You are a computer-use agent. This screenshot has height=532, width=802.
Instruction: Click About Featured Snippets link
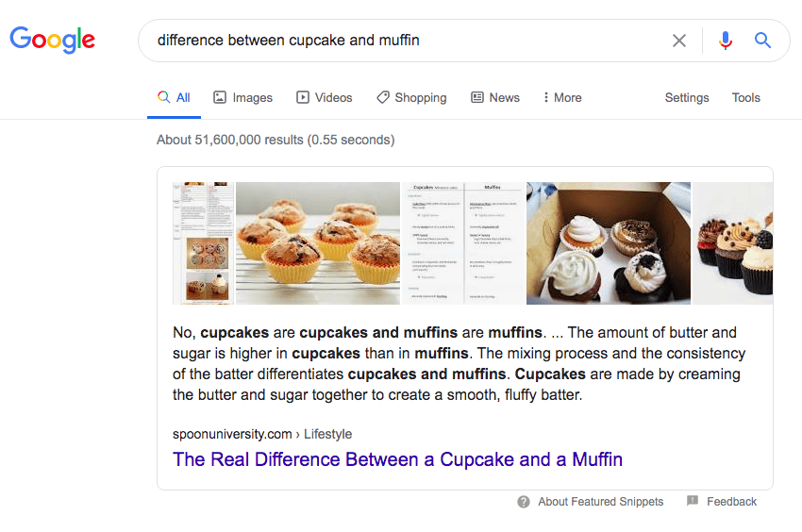coord(600,502)
